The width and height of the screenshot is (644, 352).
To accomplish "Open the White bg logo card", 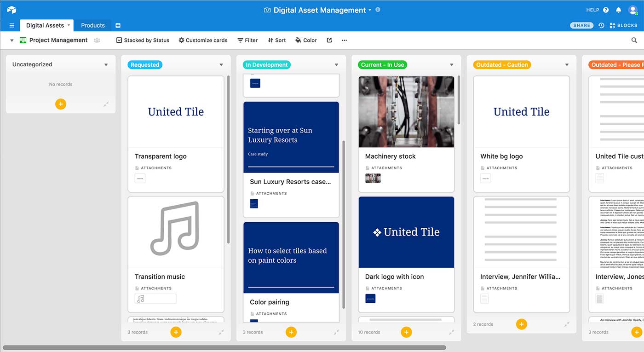I will [x=522, y=134].
